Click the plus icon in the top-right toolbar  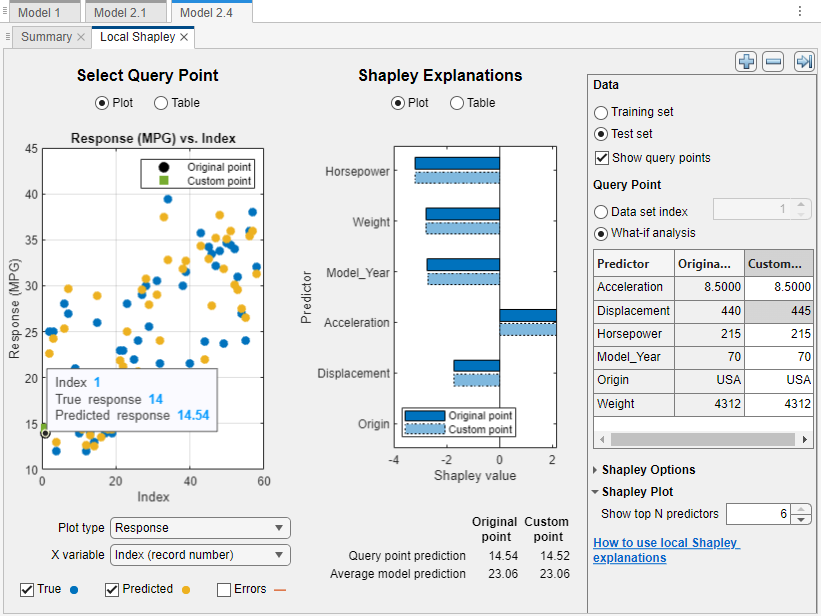[x=746, y=61]
